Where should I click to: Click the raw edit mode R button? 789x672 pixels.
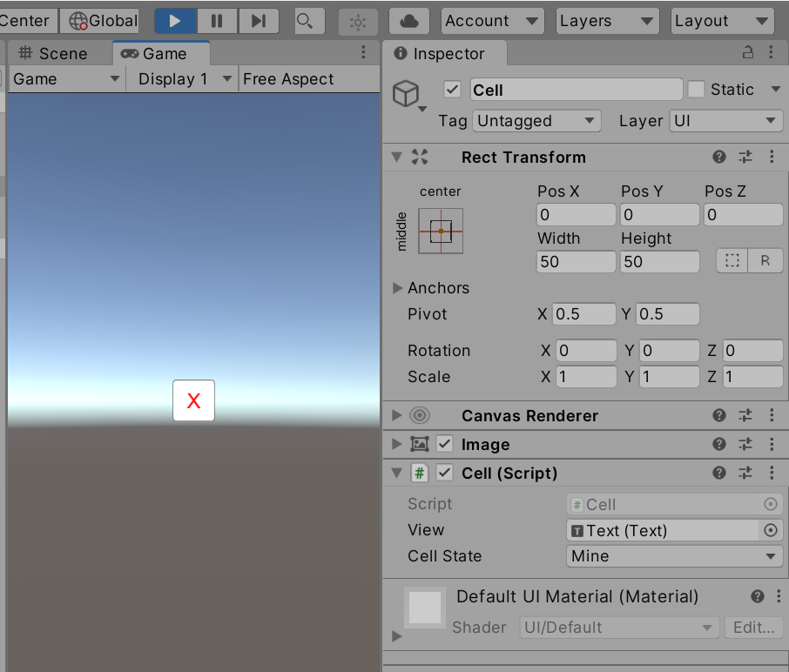pyautogui.click(x=765, y=261)
